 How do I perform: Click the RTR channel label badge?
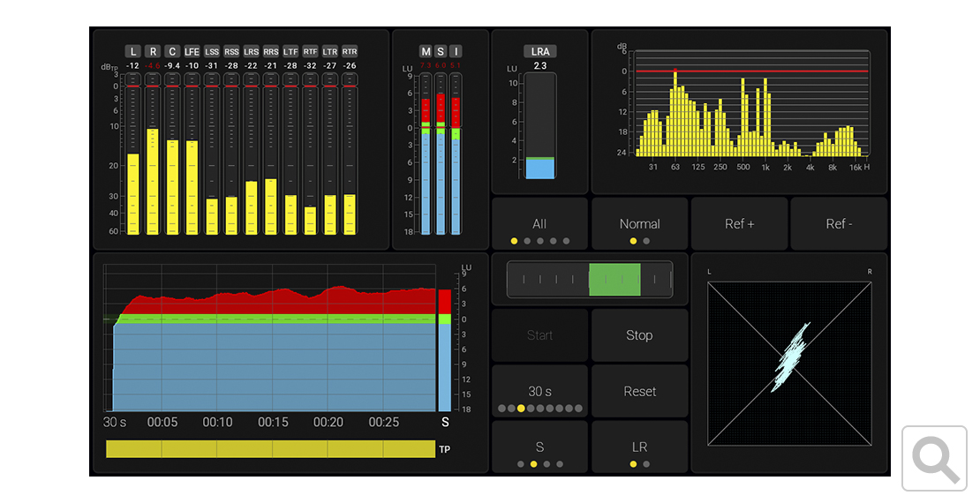point(350,51)
